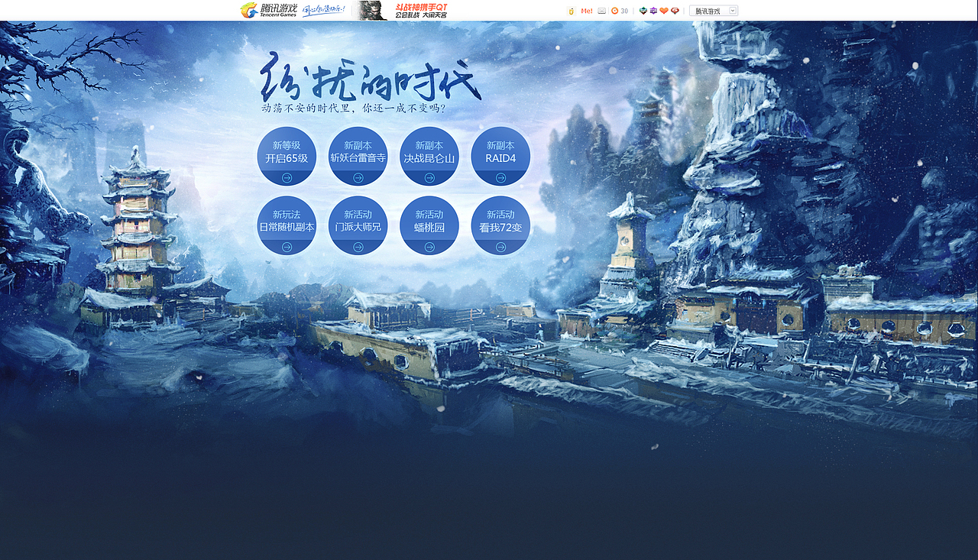Click the orange circular points icon
Viewport: 978px width, 560px height.
614,11
